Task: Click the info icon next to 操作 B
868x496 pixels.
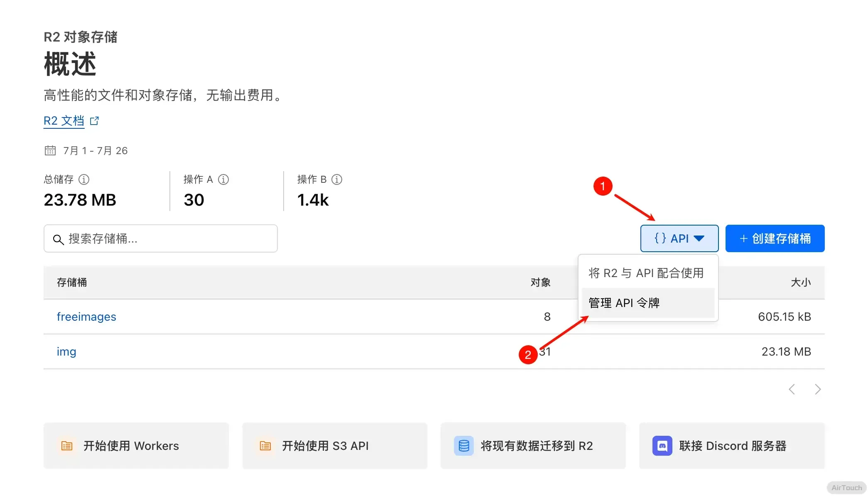Action: point(337,179)
